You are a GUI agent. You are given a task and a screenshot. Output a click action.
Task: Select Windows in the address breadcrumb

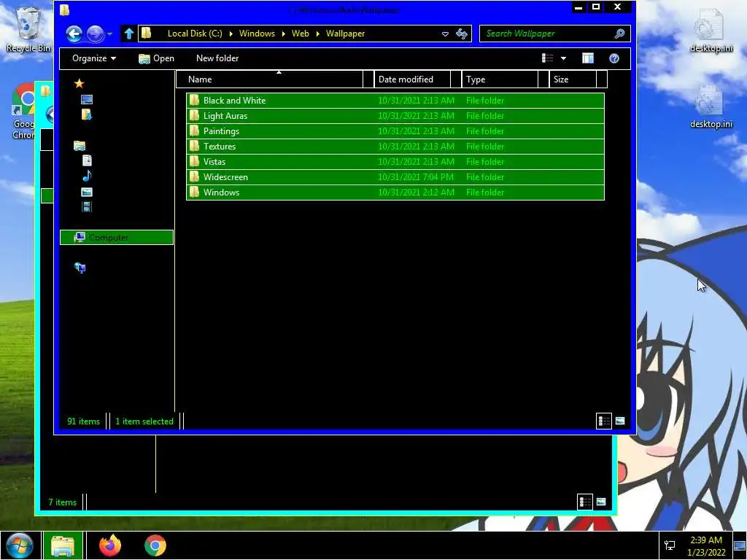pyautogui.click(x=257, y=34)
